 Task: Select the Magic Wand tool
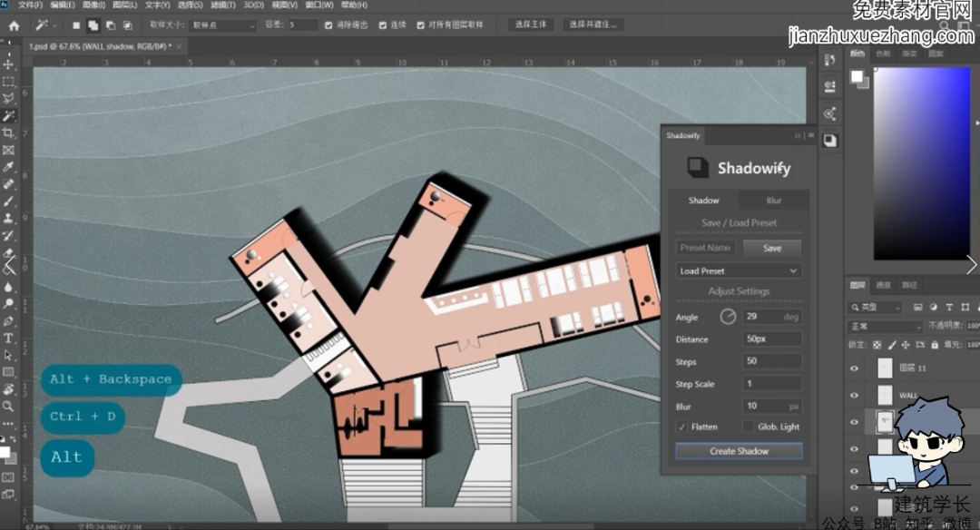9,116
